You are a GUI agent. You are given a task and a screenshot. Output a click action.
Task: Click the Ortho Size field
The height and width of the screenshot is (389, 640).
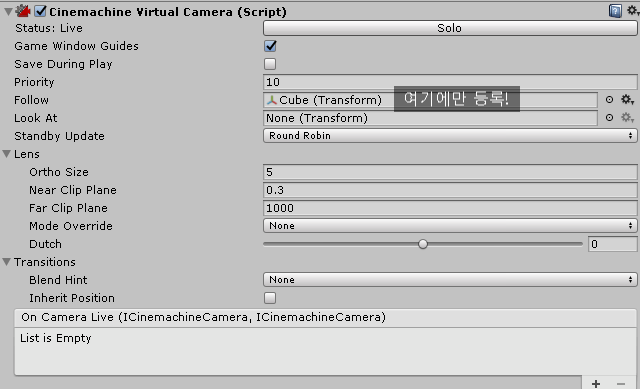click(450, 172)
